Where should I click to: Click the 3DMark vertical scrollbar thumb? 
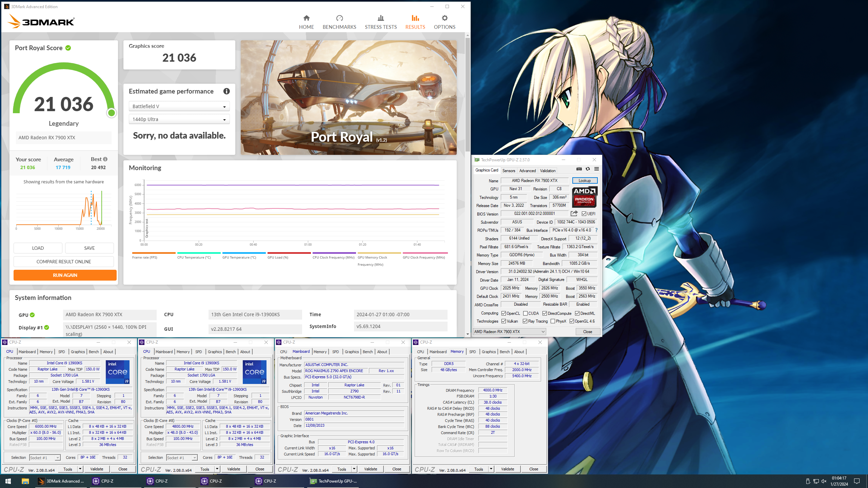click(468, 94)
